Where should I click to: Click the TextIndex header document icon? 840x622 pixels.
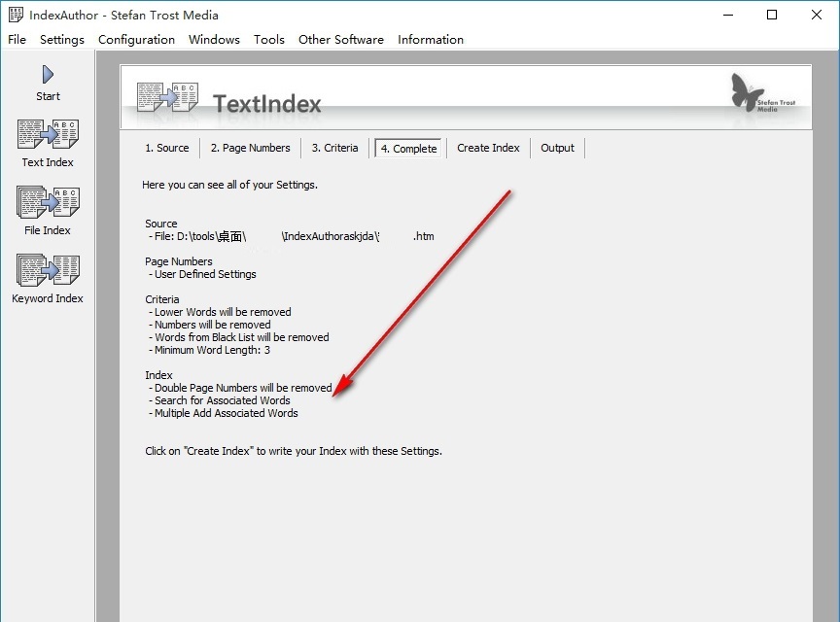coord(167,97)
